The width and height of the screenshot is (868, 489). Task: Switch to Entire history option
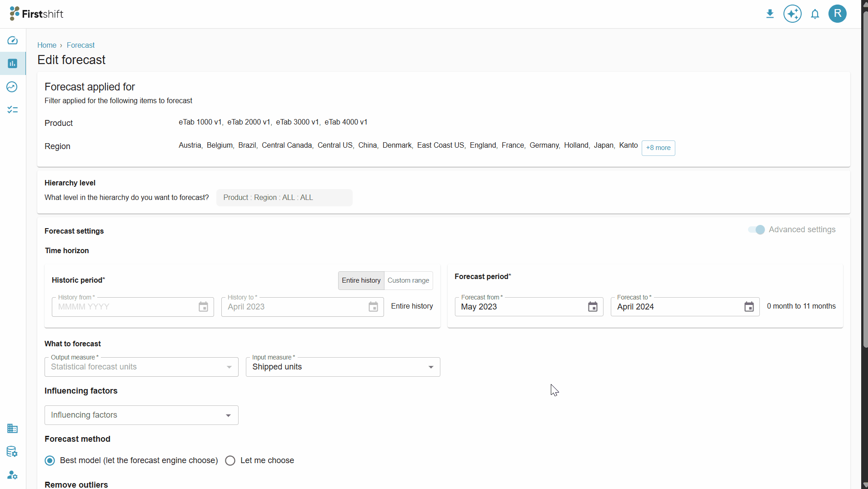click(361, 281)
